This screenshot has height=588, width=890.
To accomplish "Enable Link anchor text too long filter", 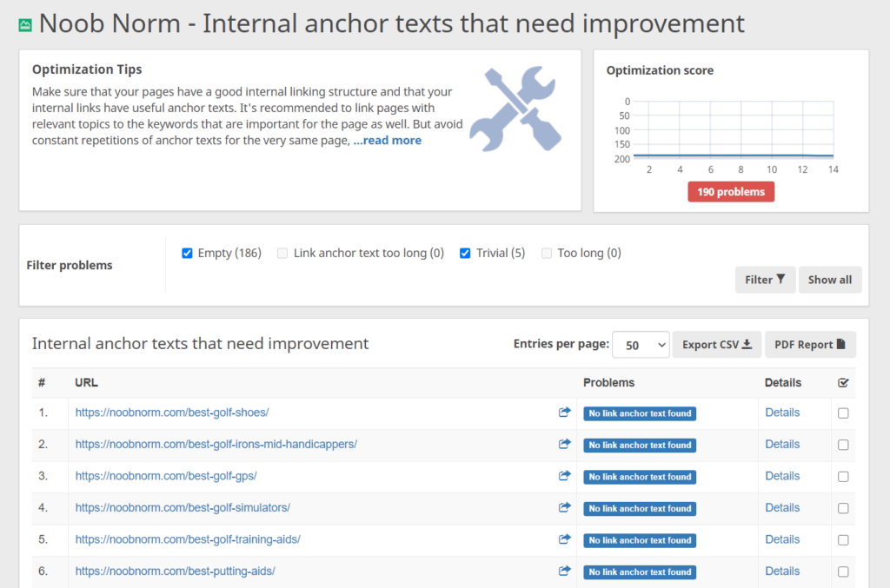I will click(282, 253).
